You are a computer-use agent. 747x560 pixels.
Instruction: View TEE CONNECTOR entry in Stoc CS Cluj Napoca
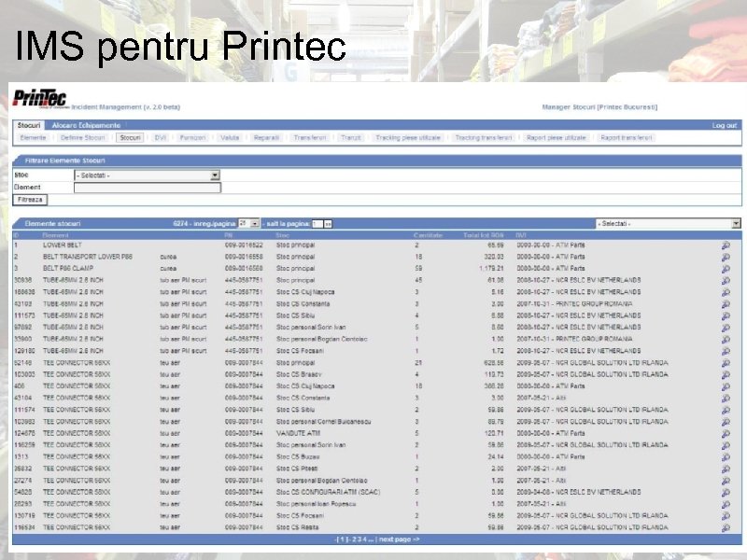click(x=726, y=386)
